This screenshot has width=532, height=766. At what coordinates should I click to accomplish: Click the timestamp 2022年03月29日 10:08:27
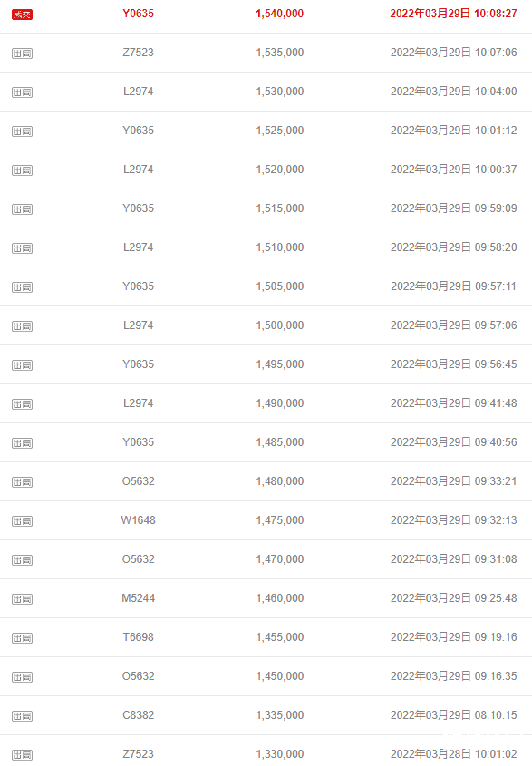[x=453, y=14]
